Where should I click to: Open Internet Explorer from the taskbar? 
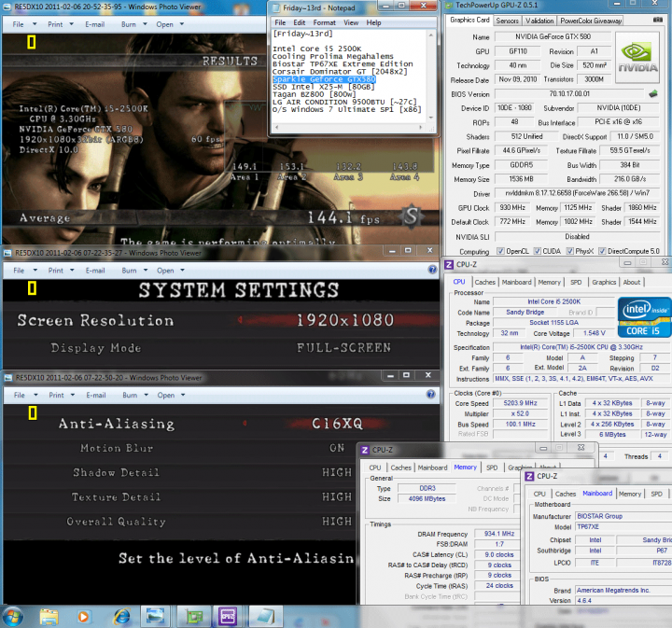pos(121,617)
